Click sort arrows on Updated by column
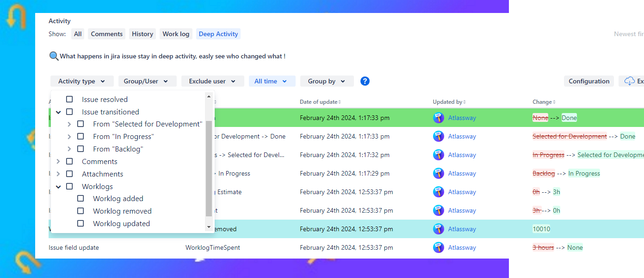Screen dimensions: 644x278 464,102
